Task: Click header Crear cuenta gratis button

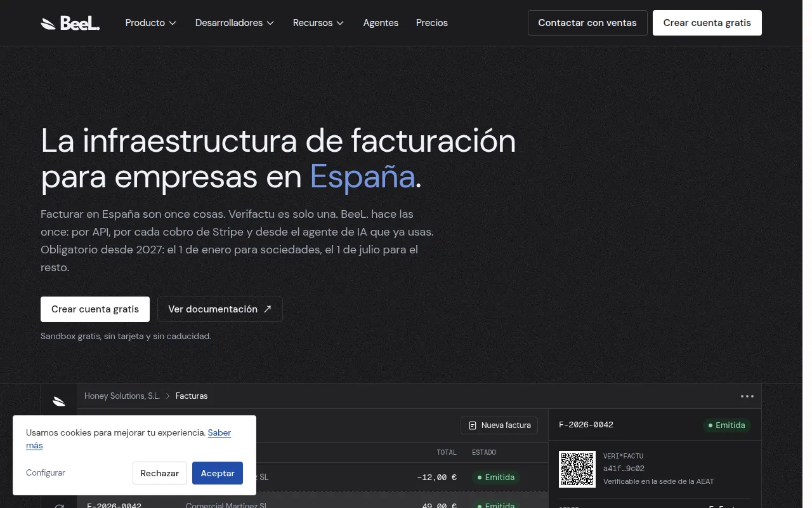Action: coord(707,23)
